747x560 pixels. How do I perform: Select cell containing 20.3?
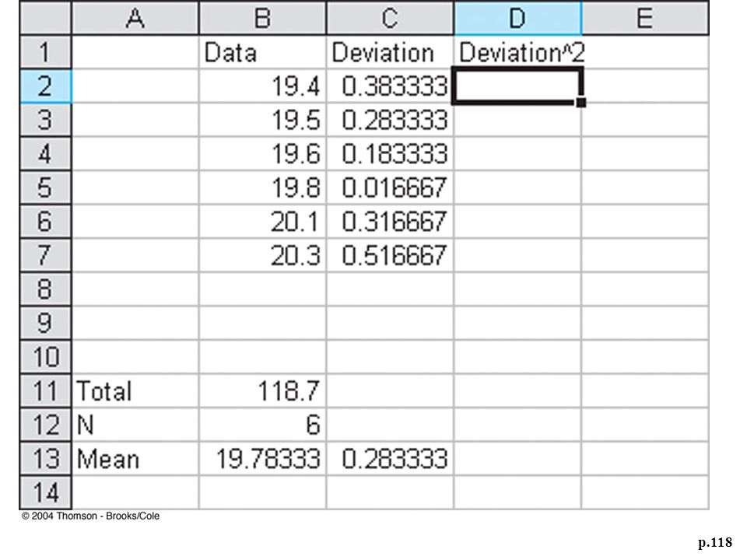[262, 255]
